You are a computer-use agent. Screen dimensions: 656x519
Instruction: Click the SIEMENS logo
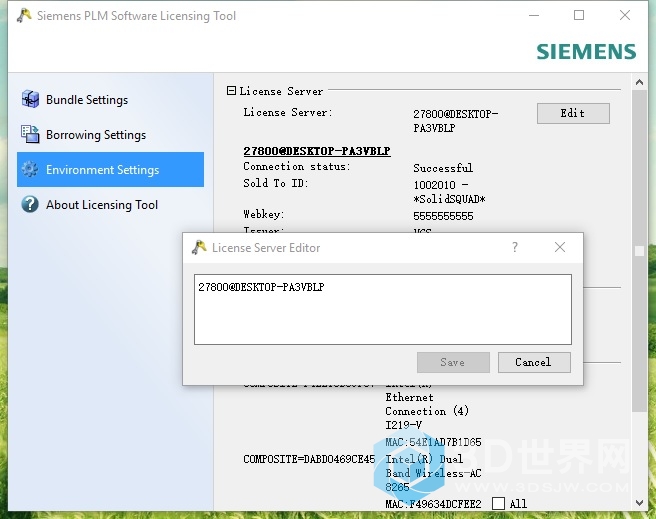click(586, 52)
